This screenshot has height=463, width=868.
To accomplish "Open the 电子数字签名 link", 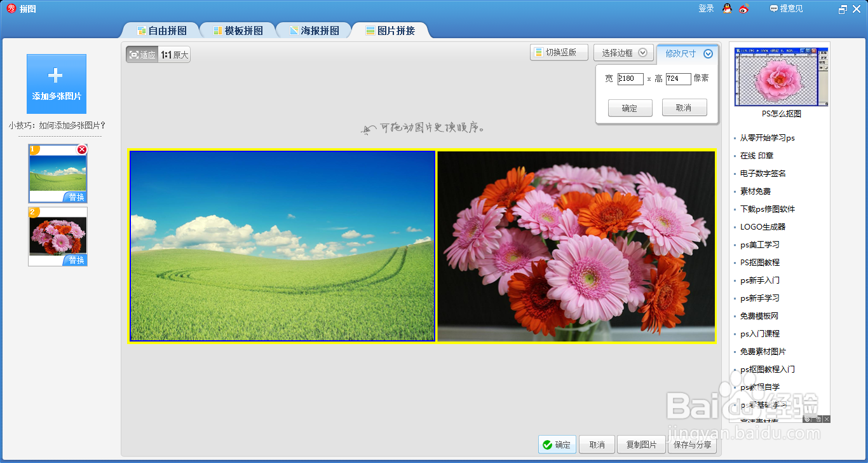I will coord(763,174).
